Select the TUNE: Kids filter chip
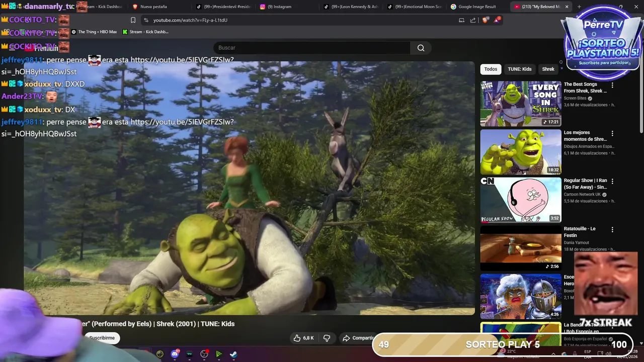Image resolution: width=644 pixels, height=362 pixels. 519,69
